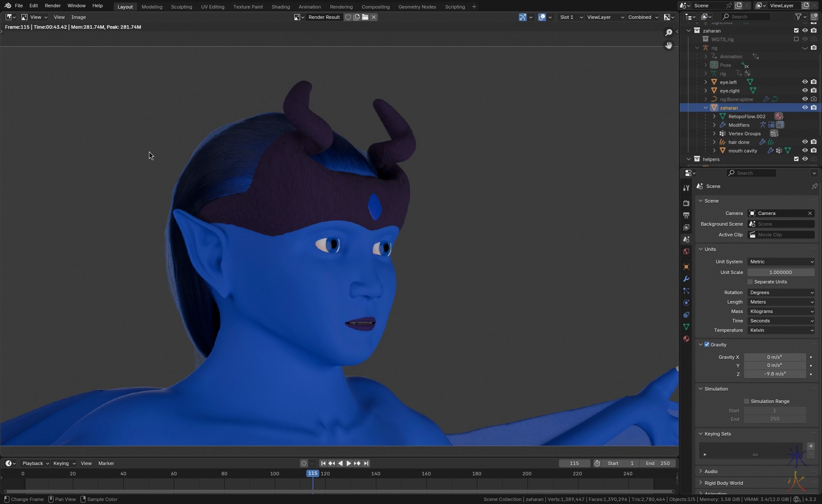
Task: Open the Output properties tab
Action: pyautogui.click(x=686, y=215)
